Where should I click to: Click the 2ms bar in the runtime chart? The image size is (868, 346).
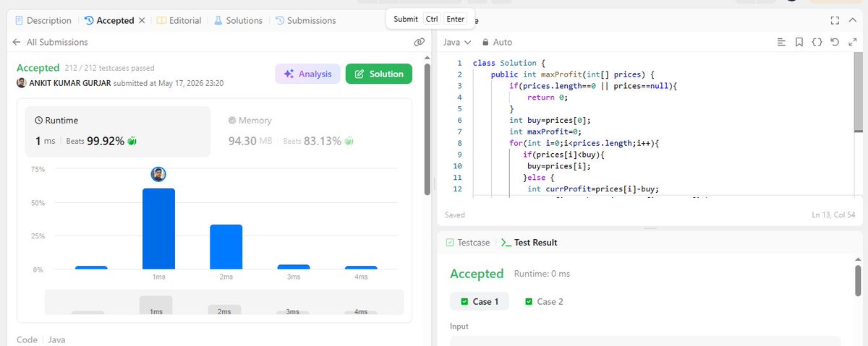tap(226, 247)
